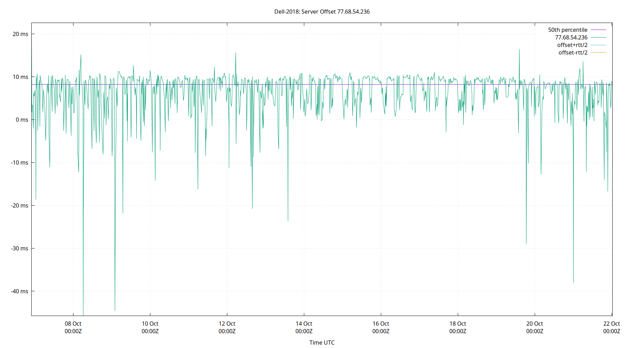Click the chart title 'Dell-2018: Server Offset 77.68.54.236'

tap(322, 11)
